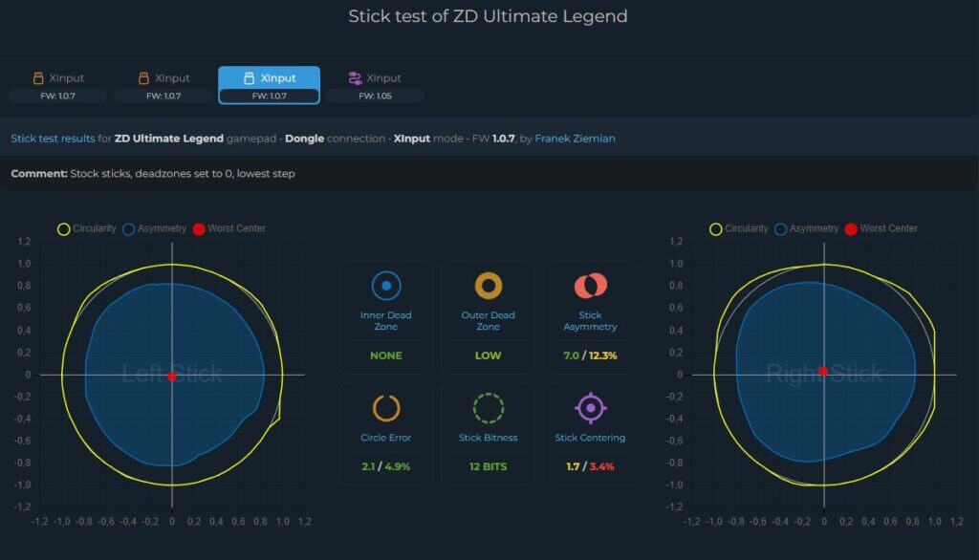Image resolution: width=979 pixels, height=560 pixels.
Task: Click the 'Stick Asymmetry' label
Action: click(x=590, y=321)
